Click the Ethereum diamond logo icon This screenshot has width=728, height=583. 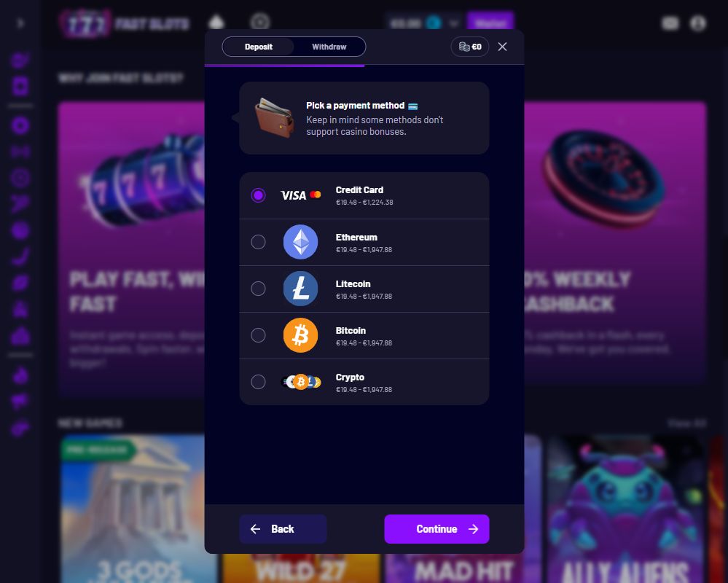pyautogui.click(x=300, y=242)
